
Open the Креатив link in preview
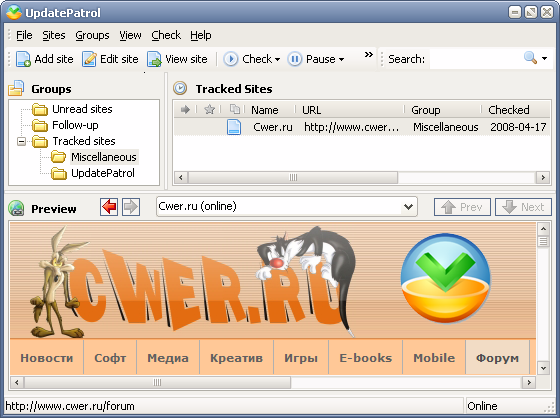[x=236, y=358]
